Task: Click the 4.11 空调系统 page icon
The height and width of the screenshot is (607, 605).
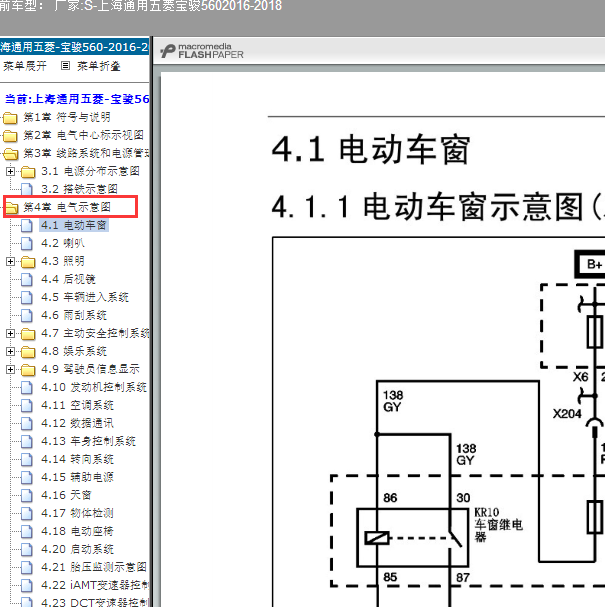Action: coord(27,406)
